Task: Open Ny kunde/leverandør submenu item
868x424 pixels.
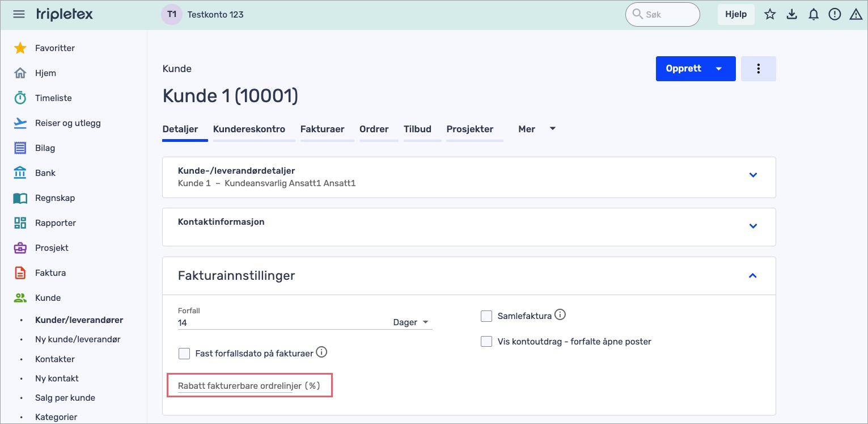Action: tap(78, 339)
